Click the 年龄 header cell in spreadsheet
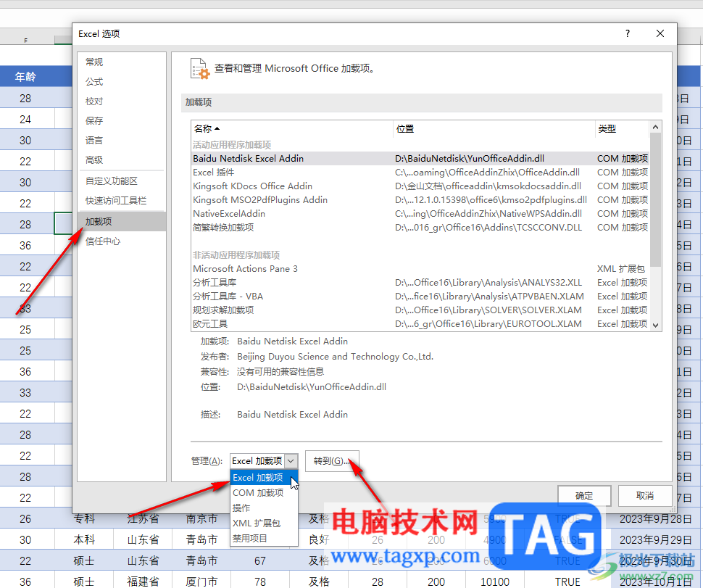 click(x=25, y=77)
